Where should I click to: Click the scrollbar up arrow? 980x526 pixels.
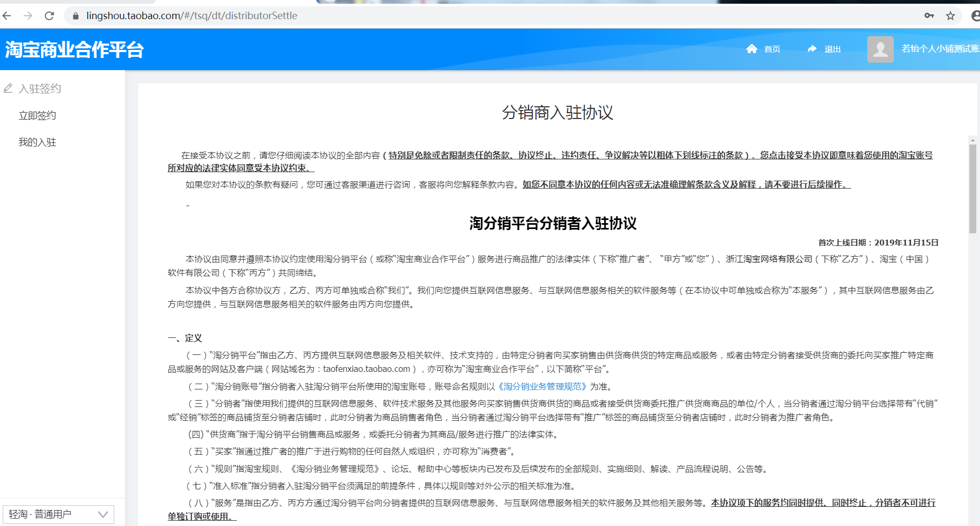point(973,141)
